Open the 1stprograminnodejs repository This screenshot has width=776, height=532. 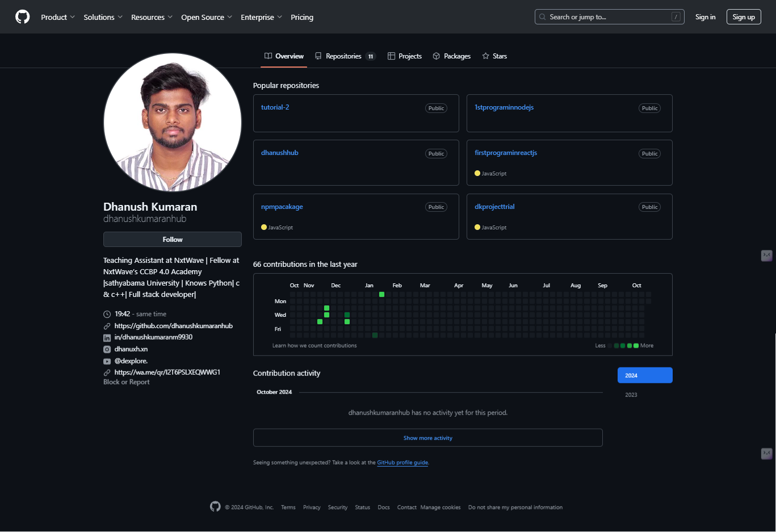tap(504, 107)
